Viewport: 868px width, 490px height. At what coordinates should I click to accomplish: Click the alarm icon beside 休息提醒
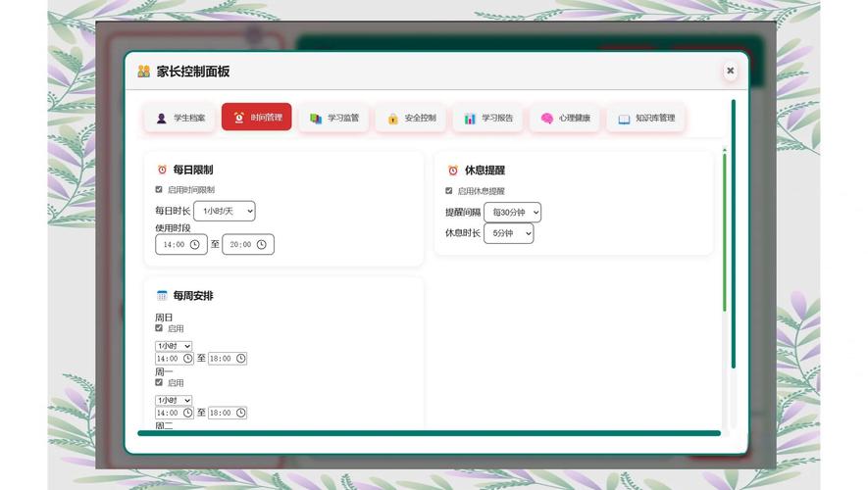453,171
